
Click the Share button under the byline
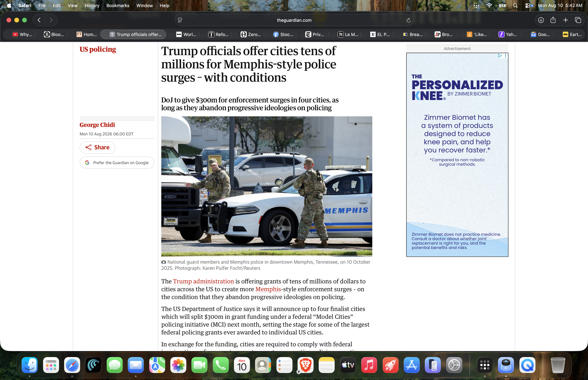[x=97, y=147]
